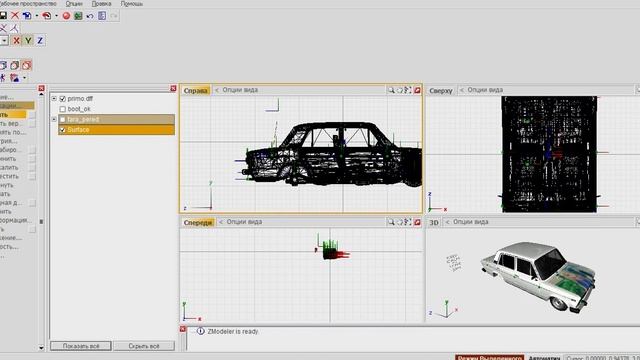
Task: Open the Помощь menu
Action: pyautogui.click(x=132, y=4)
